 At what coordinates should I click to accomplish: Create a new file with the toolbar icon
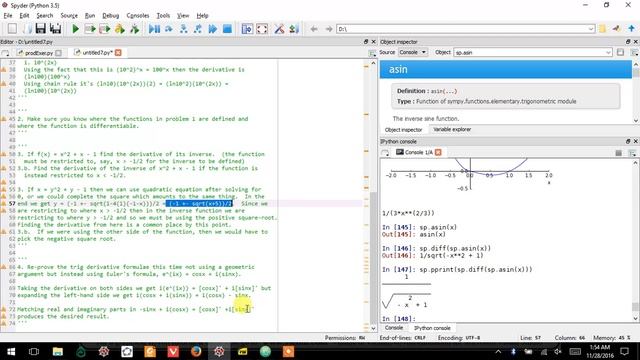(x=12, y=29)
